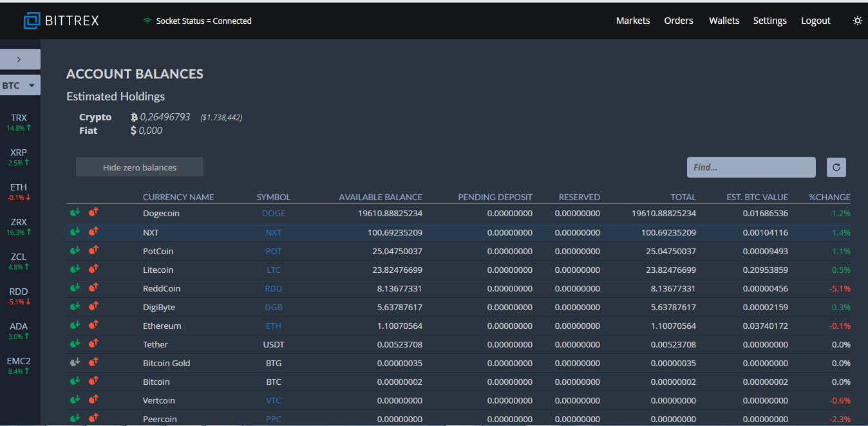Go to the Wallets page
868x426 pixels.
coord(724,21)
